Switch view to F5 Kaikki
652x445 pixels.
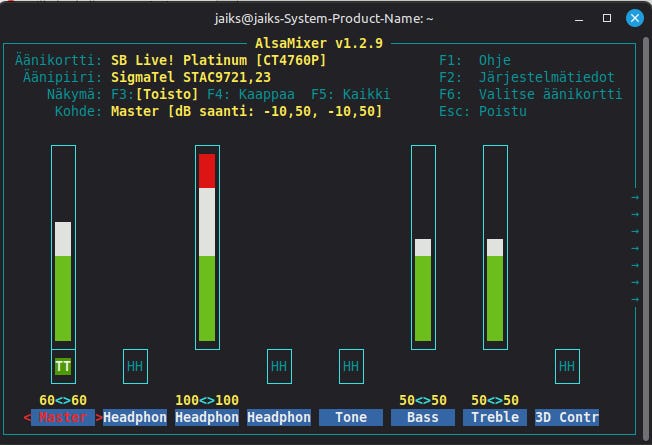[351, 94]
